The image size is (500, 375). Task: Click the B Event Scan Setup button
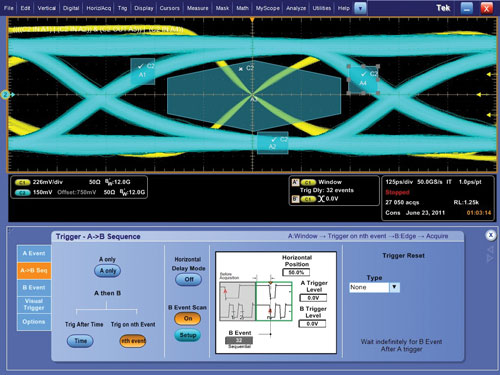click(188, 335)
